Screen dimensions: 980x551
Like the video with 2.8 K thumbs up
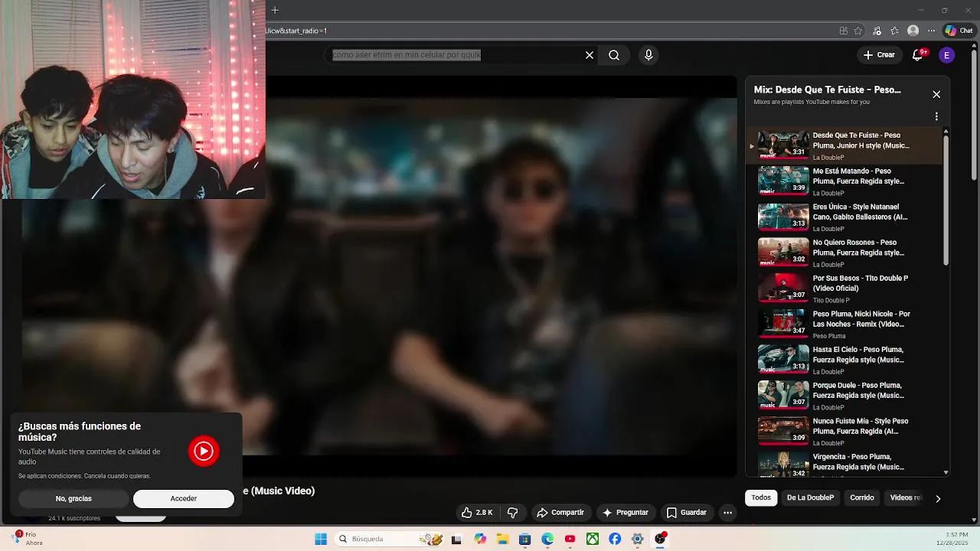point(477,513)
